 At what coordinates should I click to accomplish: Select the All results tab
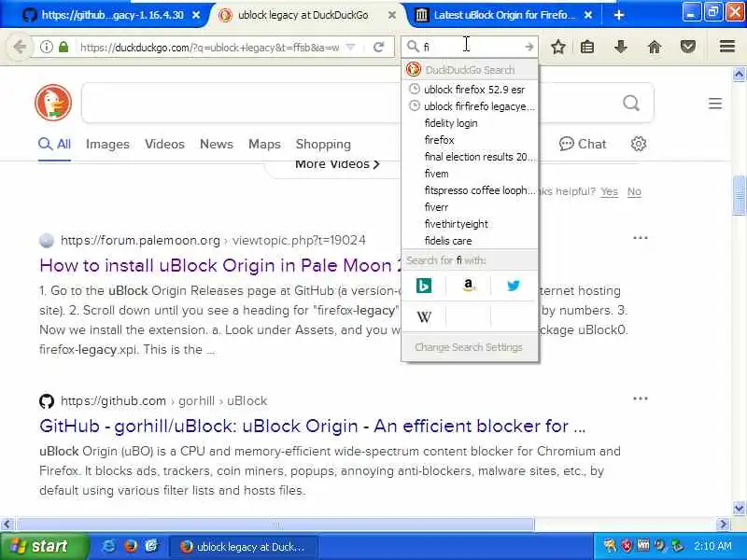click(54, 145)
